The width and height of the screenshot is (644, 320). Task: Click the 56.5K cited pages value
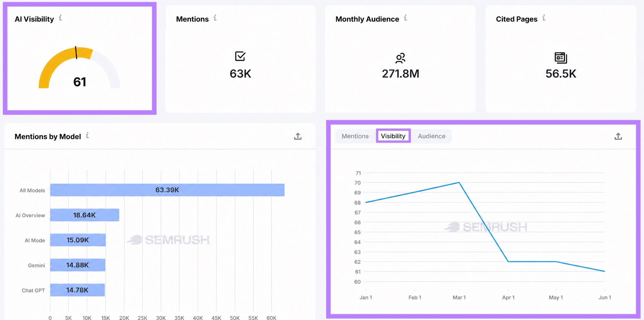[561, 74]
